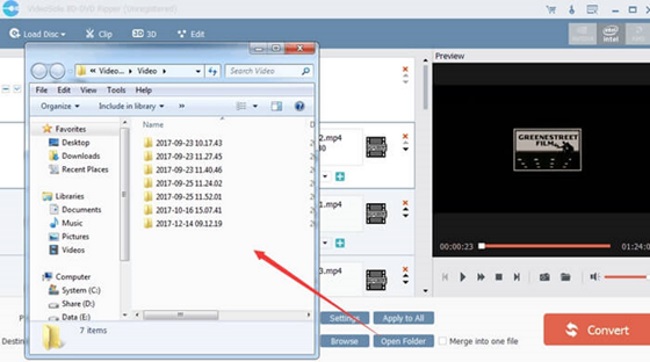Open the Documents library

point(75,209)
